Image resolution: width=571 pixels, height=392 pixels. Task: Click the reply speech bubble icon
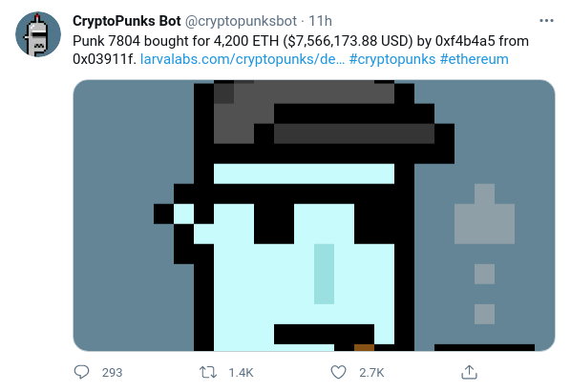(81, 372)
